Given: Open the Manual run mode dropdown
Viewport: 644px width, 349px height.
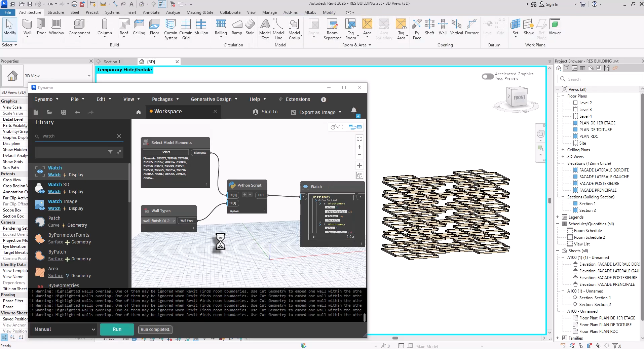Looking at the screenshot, I should click(63, 329).
